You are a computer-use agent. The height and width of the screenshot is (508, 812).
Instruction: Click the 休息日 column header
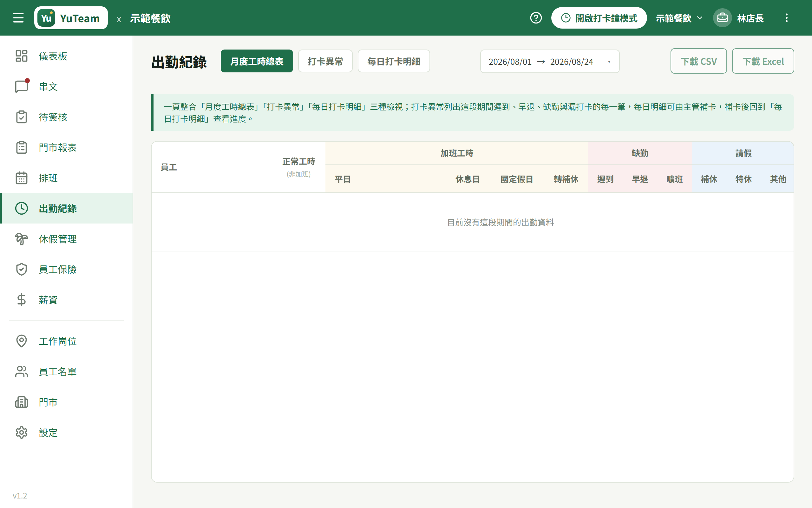pos(468,179)
